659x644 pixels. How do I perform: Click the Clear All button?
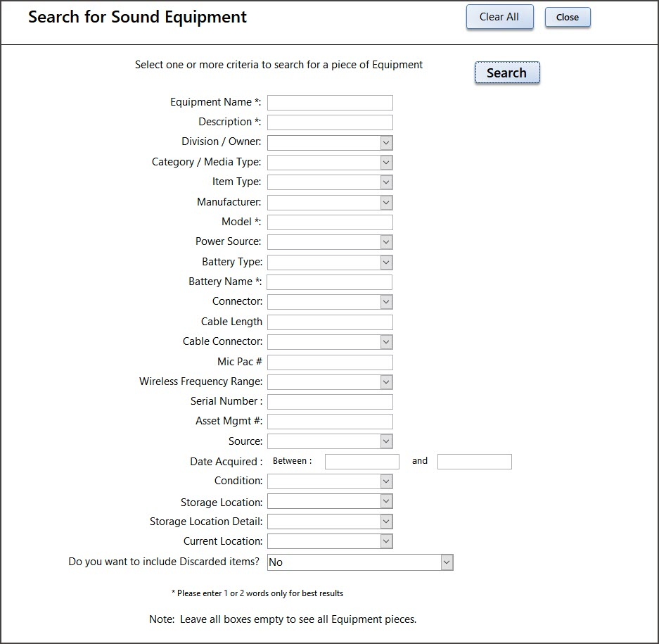click(x=500, y=17)
